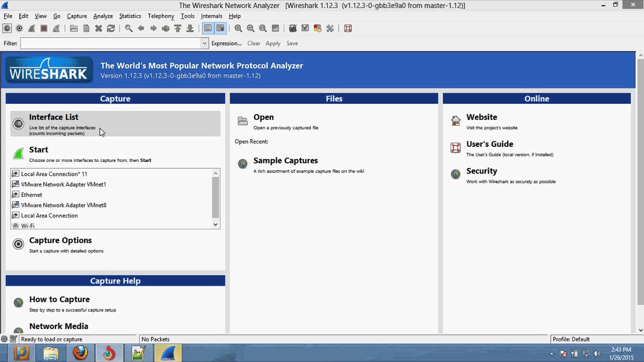
Task: Open the Analyze menu
Action: pos(103,16)
